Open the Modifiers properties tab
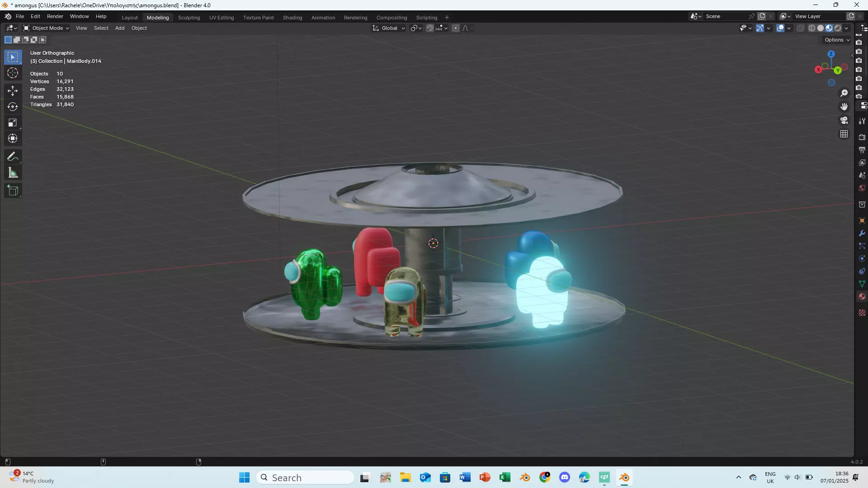The width and height of the screenshot is (868, 488). 862,233
